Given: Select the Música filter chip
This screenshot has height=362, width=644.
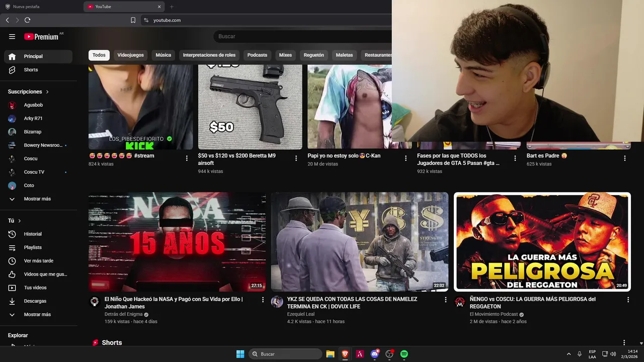Looking at the screenshot, I should tap(164, 55).
